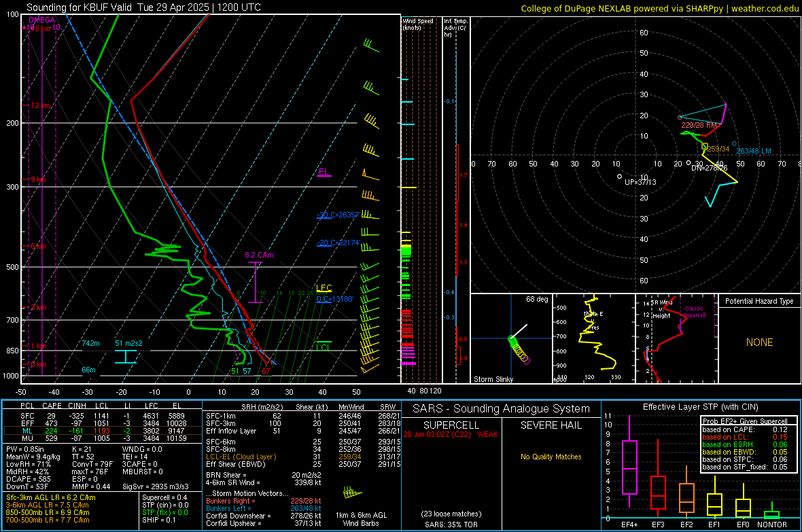Image resolution: width=802 pixels, height=532 pixels.
Task: Click the '-30 C=26357' height label
Action: [338, 215]
